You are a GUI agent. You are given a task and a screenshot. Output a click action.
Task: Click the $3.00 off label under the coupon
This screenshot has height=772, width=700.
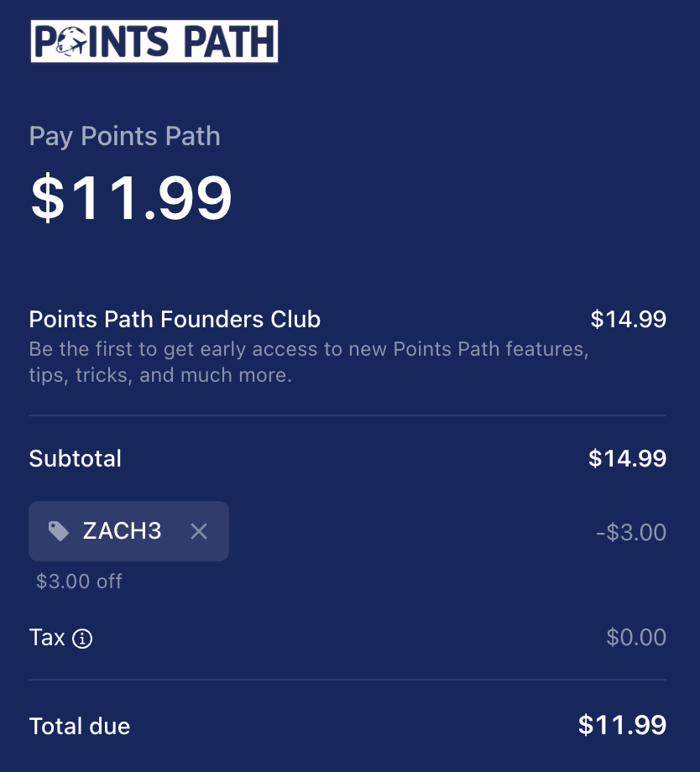[x=78, y=581]
